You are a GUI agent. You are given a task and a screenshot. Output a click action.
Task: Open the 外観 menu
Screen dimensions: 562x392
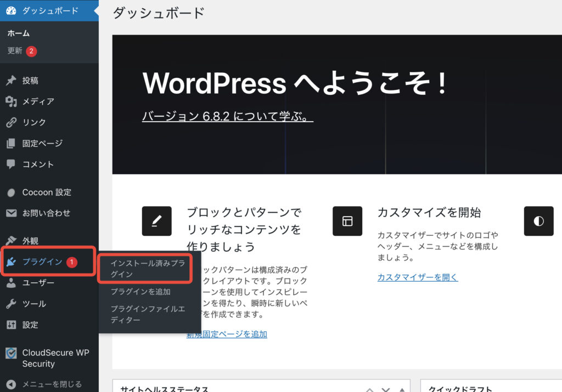click(x=49, y=241)
